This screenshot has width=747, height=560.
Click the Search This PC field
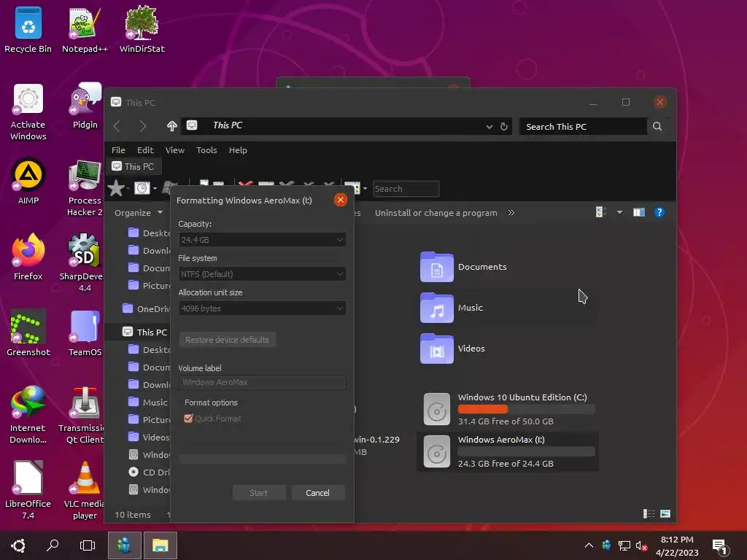(583, 127)
